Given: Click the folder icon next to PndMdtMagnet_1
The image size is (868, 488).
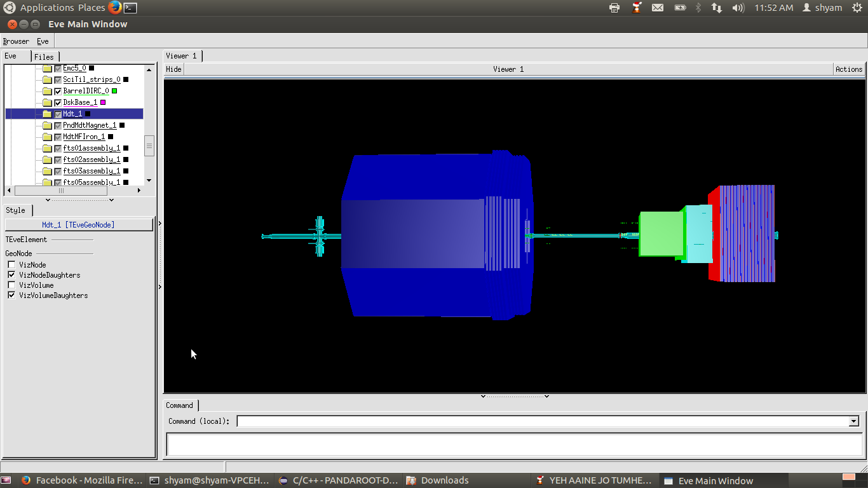Looking at the screenshot, I should (47, 125).
